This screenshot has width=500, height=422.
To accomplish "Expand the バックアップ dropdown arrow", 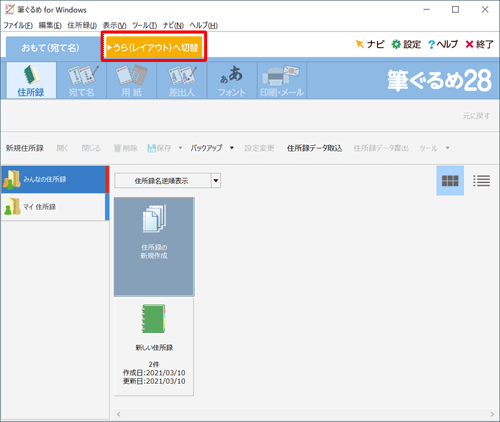I will (x=232, y=148).
